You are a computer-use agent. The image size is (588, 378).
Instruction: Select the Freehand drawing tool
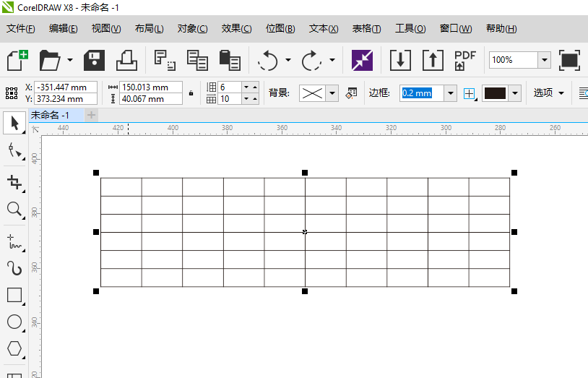click(x=14, y=242)
